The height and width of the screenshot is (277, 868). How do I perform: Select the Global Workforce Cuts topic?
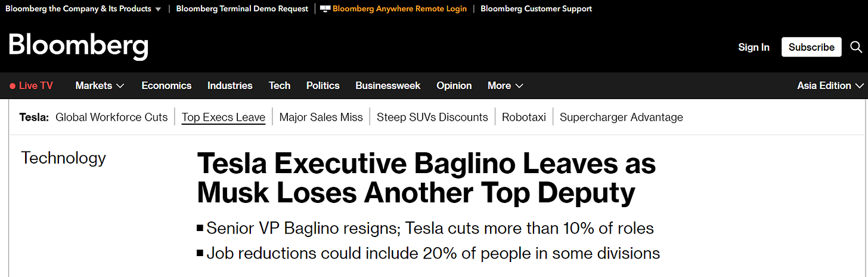(111, 117)
